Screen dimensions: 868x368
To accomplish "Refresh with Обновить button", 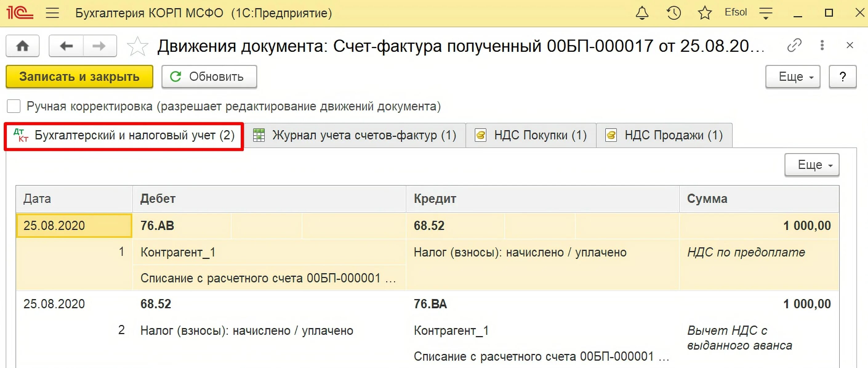I will [x=209, y=76].
